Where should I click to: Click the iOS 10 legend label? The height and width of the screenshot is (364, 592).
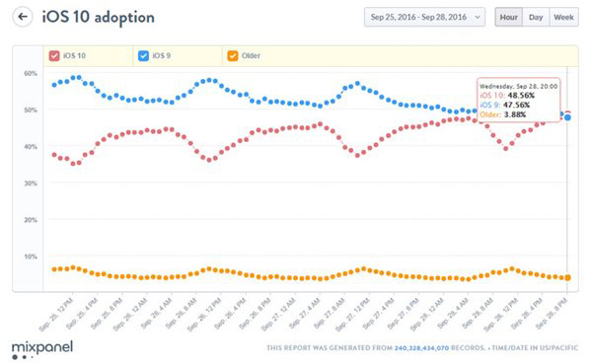pos(74,56)
